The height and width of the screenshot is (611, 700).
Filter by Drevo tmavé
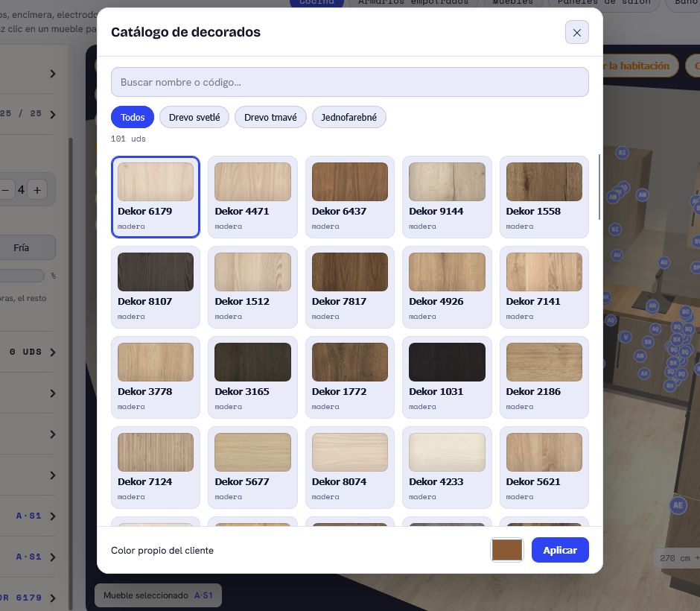[270, 117]
